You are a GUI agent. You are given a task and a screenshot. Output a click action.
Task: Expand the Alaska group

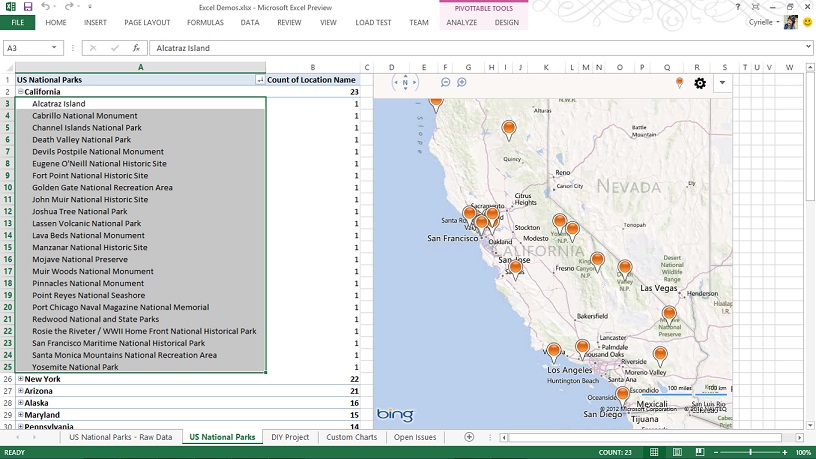pos(20,403)
